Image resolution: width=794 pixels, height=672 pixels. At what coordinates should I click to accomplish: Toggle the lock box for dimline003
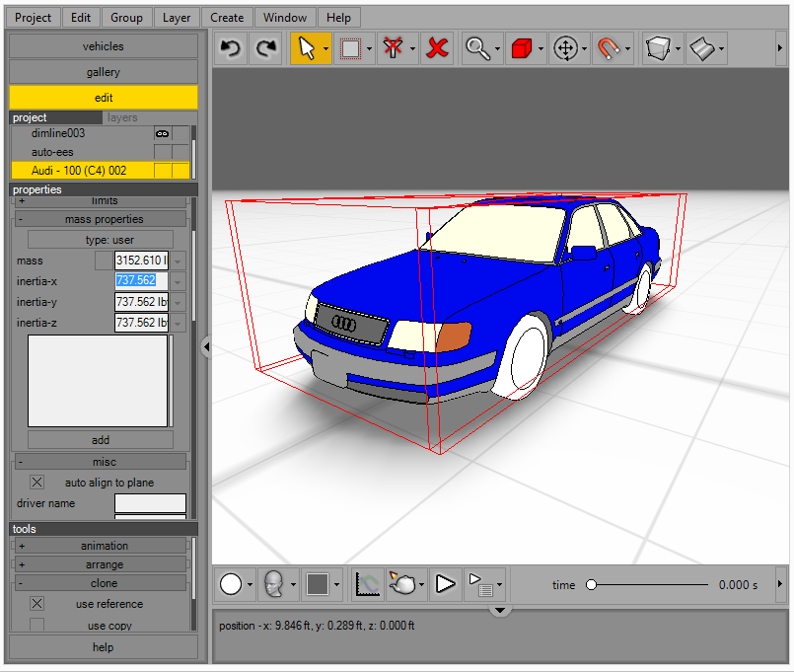180,134
